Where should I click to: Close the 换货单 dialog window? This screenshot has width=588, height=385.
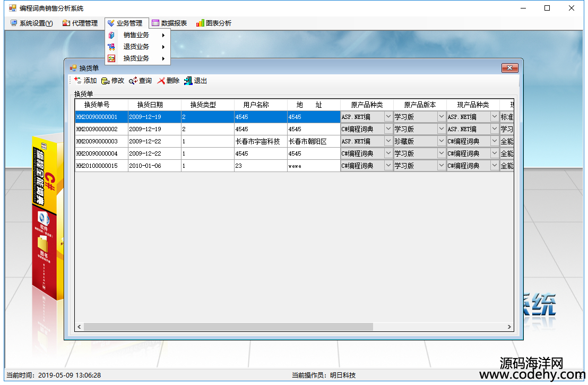(x=509, y=68)
